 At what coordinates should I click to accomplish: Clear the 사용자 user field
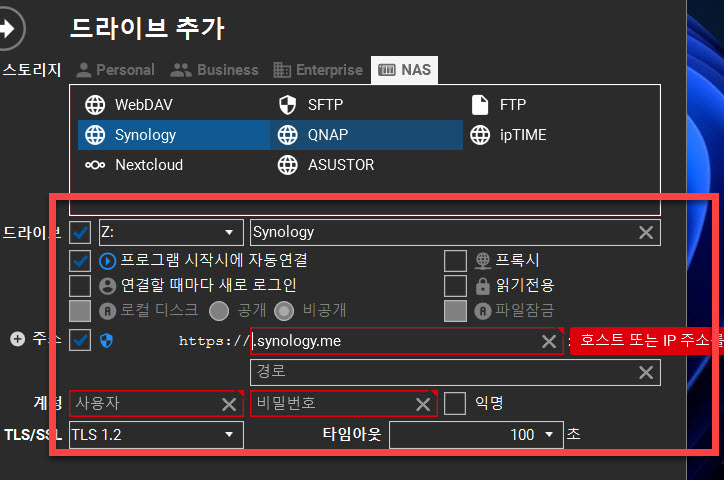pyautogui.click(x=229, y=405)
